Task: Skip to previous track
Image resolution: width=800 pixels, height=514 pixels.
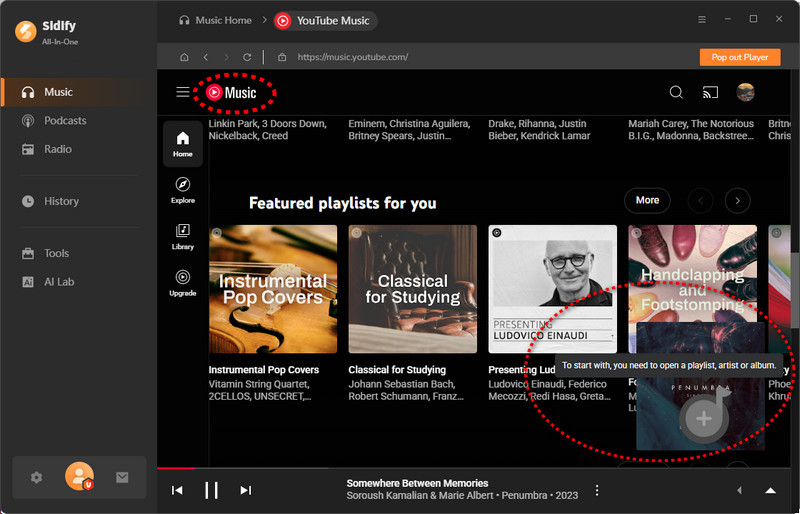Action: pos(177,491)
